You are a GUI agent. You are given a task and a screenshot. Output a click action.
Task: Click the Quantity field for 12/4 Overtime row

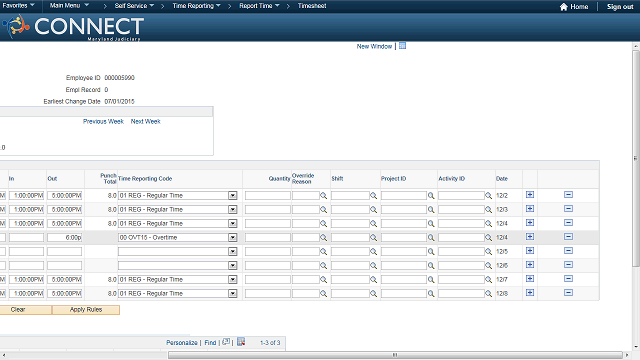click(x=268, y=238)
